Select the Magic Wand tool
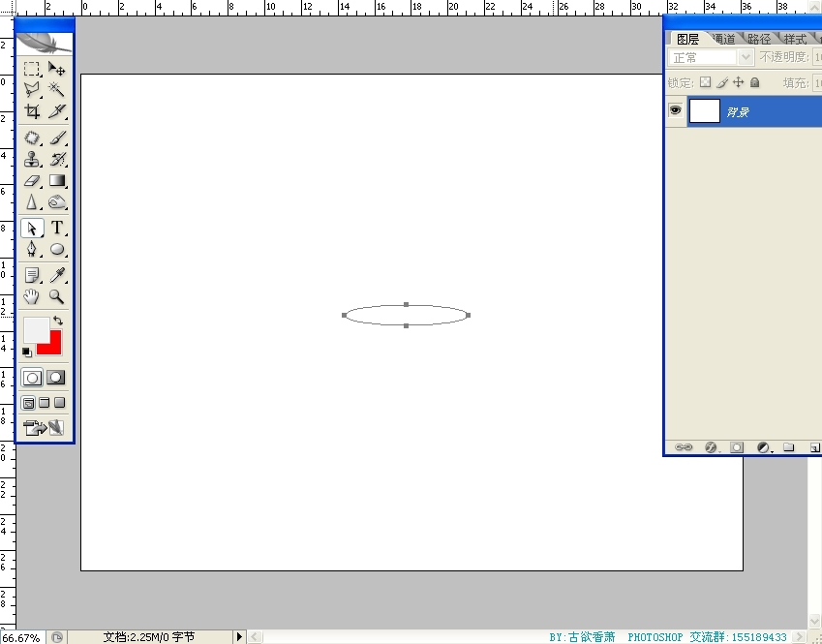The width and height of the screenshot is (822, 644). pyautogui.click(x=57, y=89)
